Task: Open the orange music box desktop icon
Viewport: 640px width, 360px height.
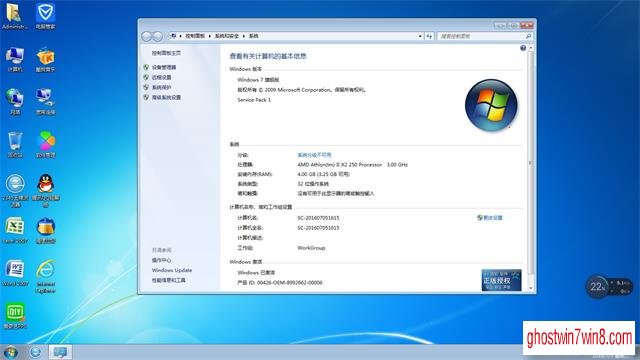Action: coord(45,60)
